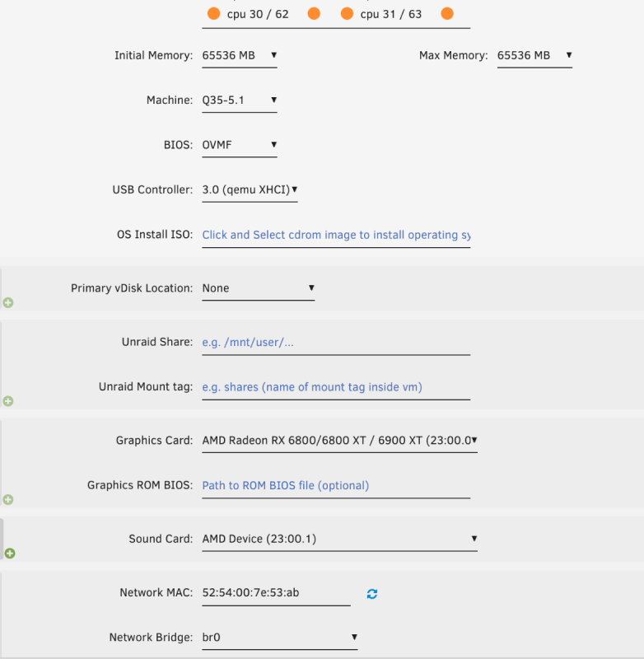Open the Graphics Card dropdown
This screenshot has height=659, width=644.
pyautogui.click(x=339, y=441)
